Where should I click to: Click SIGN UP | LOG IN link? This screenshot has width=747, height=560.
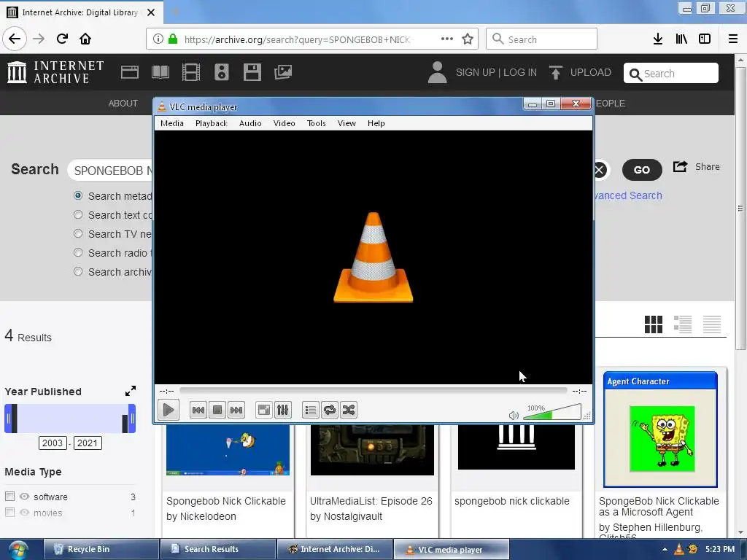pyautogui.click(x=496, y=72)
